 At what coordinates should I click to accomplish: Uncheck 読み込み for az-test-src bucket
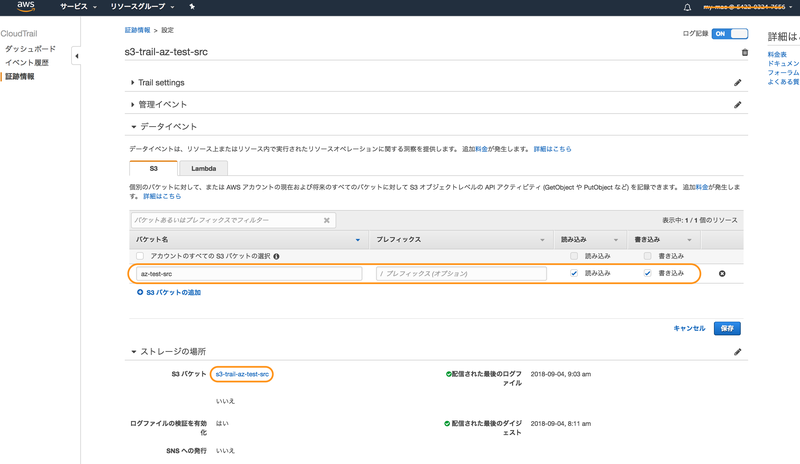tap(574, 273)
